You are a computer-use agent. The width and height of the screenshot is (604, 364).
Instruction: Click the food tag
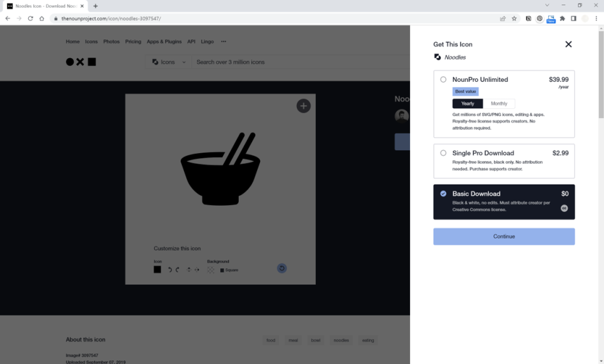[271, 340]
